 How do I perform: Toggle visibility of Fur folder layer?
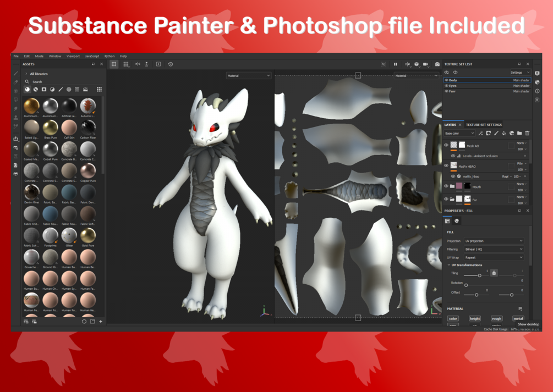point(446,199)
